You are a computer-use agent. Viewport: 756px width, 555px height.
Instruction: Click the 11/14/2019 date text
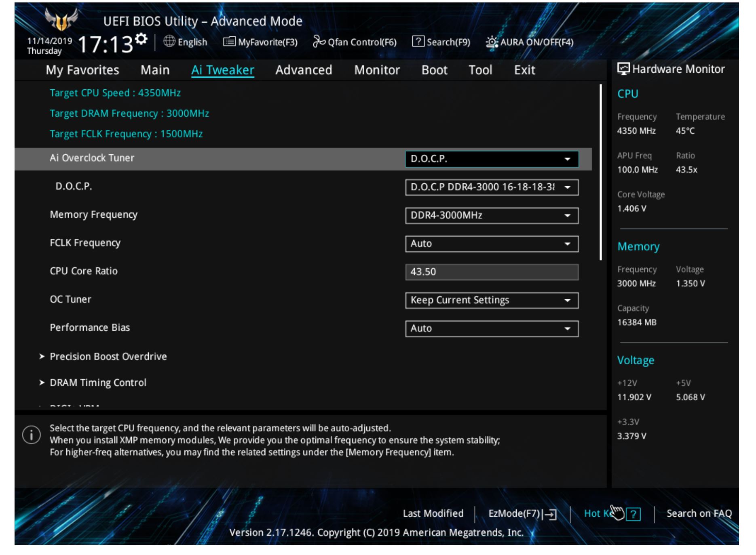(50, 41)
